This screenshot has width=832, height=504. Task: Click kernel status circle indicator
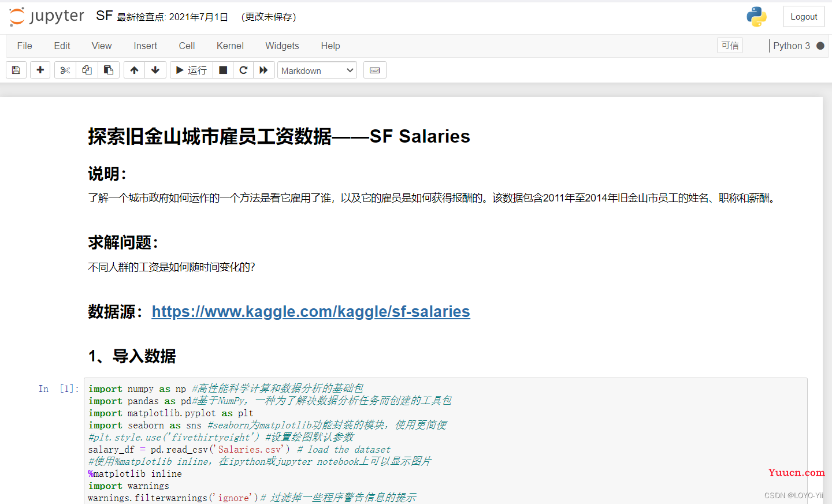pyautogui.click(x=820, y=46)
